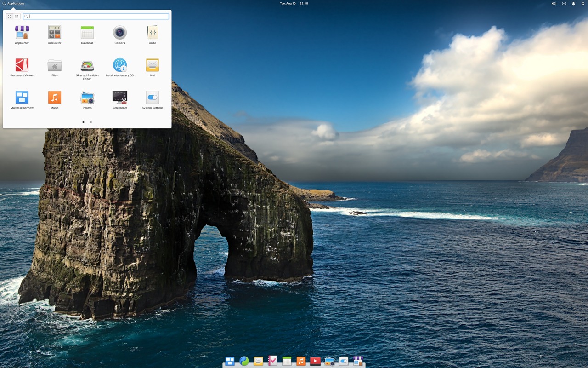Click the Applications menu

point(13,3)
